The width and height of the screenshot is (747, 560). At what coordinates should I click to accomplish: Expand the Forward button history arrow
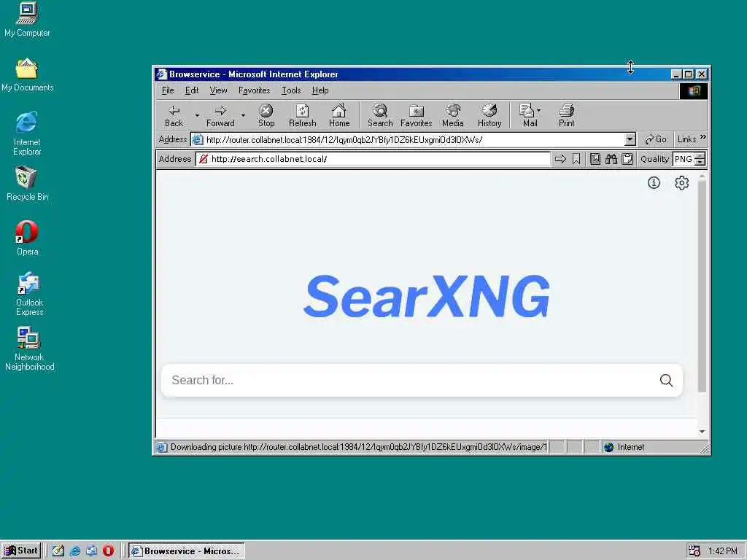(243, 116)
